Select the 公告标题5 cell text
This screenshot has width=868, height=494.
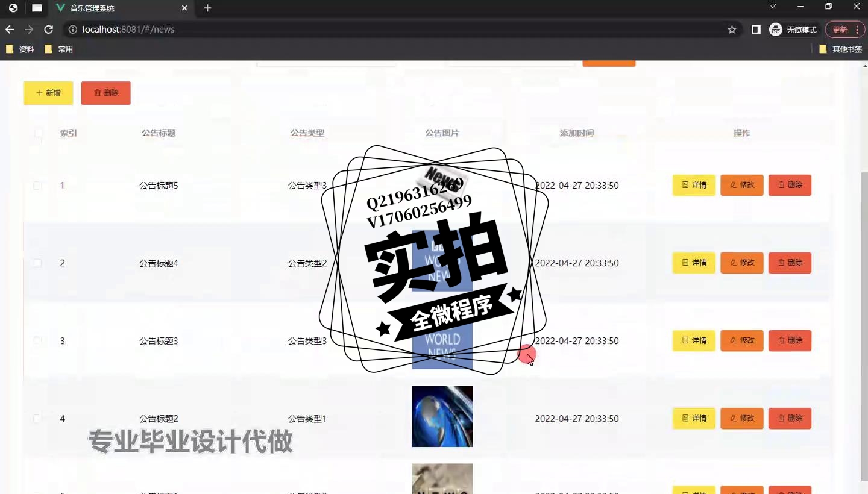coord(159,186)
